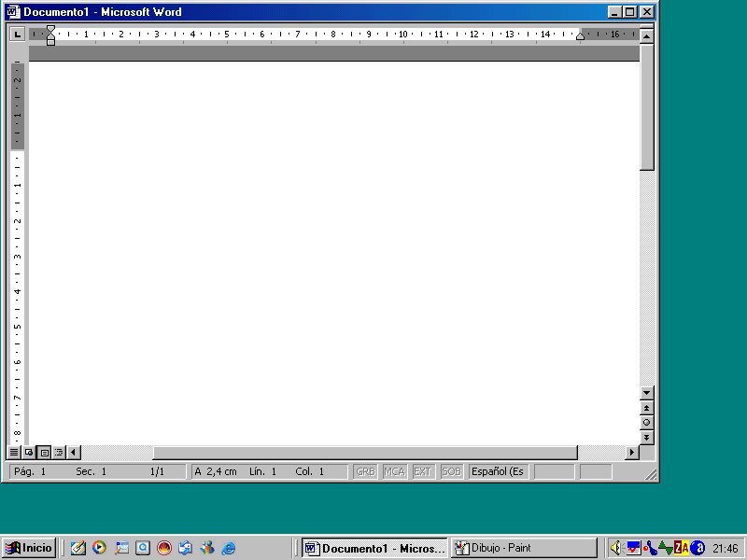
Task: Click the Col. 1 status entry
Action: pos(310,471)
